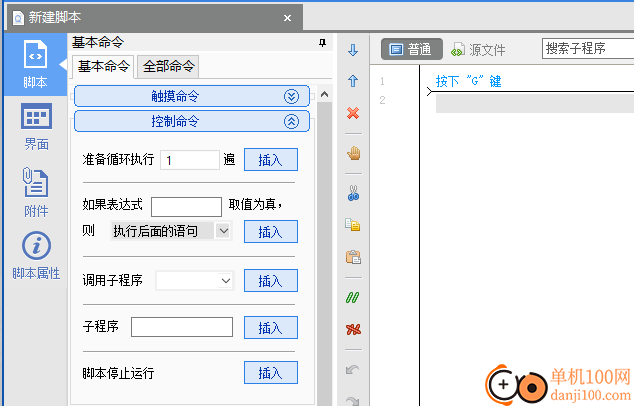Open the 脚本属性 properties sidebar section
This screenshot has height=406, width=634.
pyautogui.click(x=36, y=256)
